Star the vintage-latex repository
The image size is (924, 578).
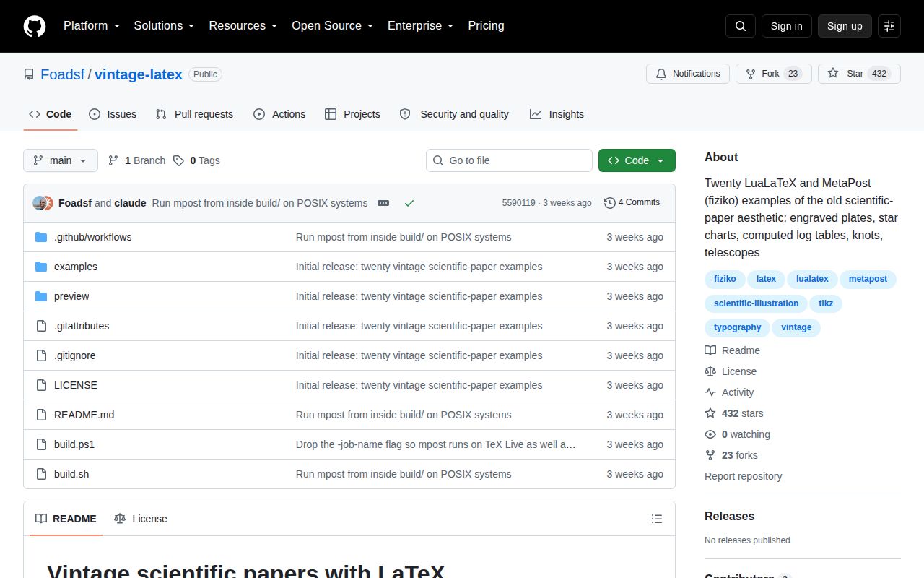(x=859, y=74)
